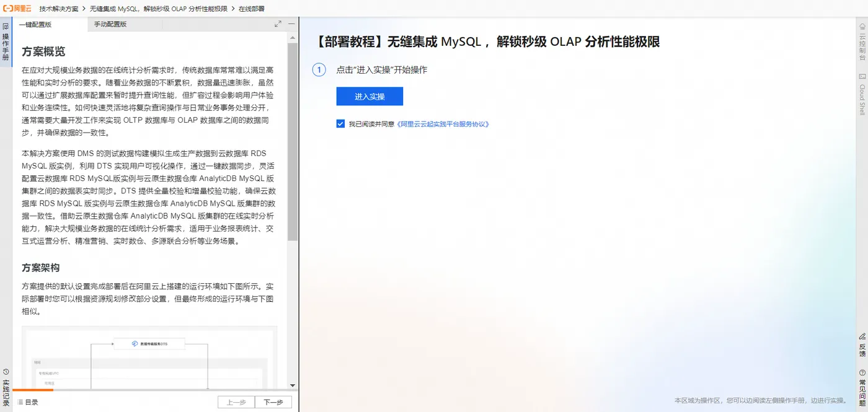The height and width of the screenshot is (412, 868).
Task: Toggle the service agreement checkbox
Action: click(340, 124)
